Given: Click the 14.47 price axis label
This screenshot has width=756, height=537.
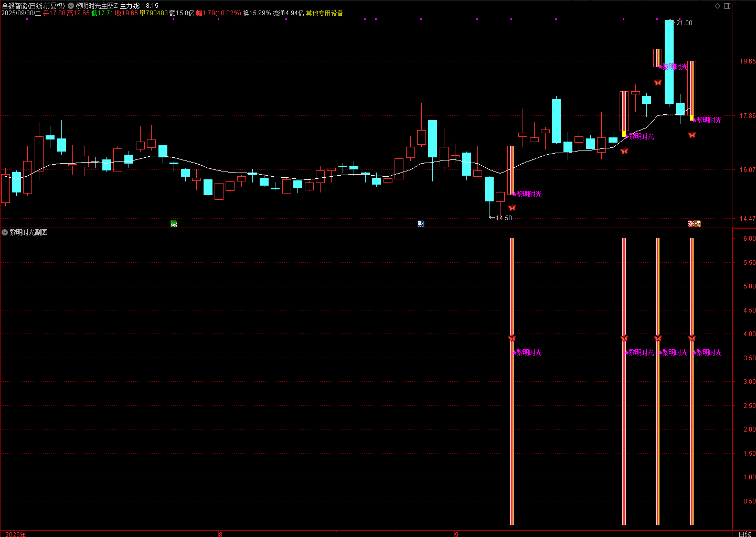Looking at the screenshot, I should [x=748, y=219].
